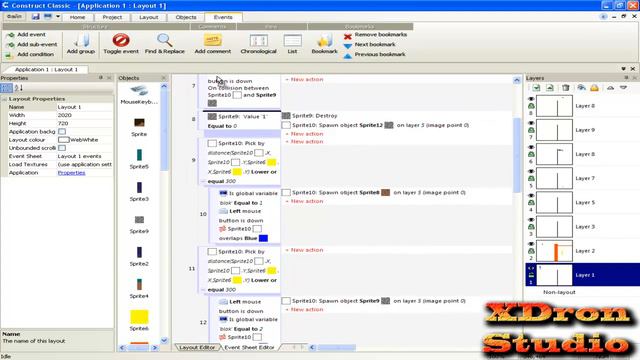
Task: Click the Add event button
Action: 26,35
